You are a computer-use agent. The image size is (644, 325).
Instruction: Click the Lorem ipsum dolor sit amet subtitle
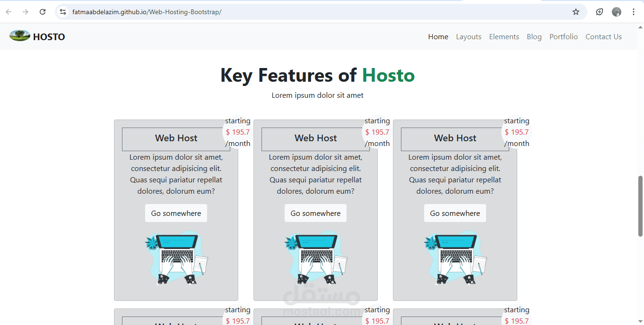pyautogui.click(x=317, y=95)
